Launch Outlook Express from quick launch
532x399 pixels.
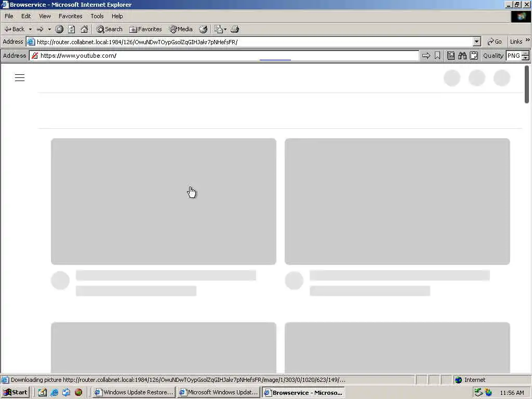(x=66, y=392)
